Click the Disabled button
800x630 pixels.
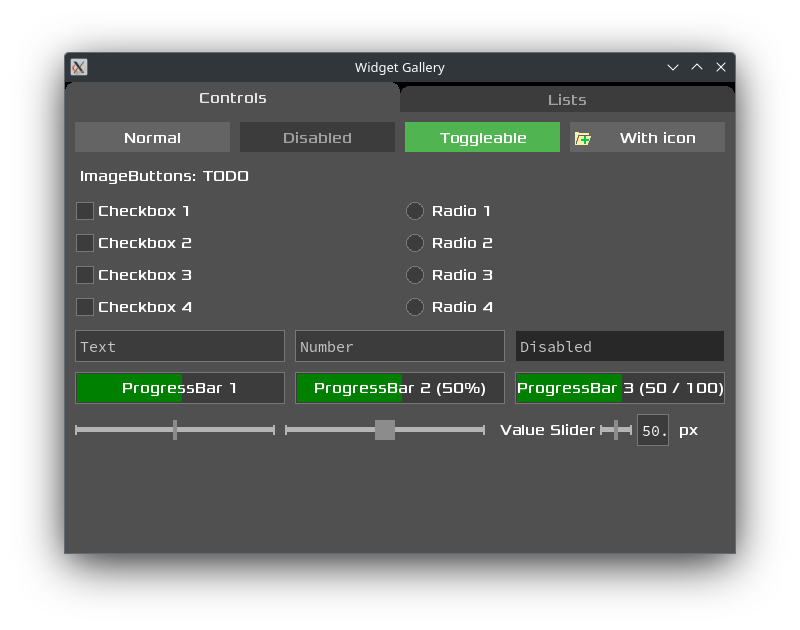(317, 137)
